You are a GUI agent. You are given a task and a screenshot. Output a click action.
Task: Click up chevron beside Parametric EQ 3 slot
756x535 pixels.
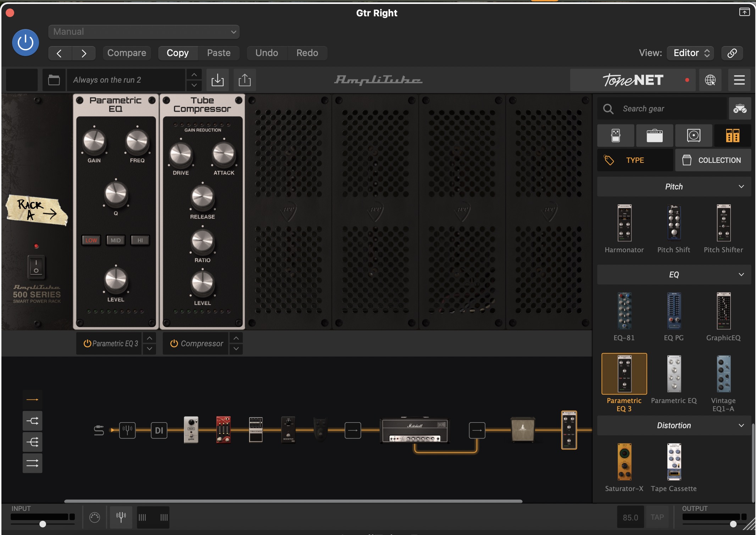coord(150,338)
